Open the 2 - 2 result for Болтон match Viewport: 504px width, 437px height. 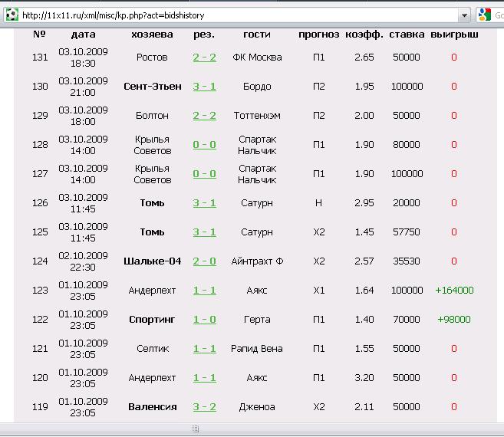pyautogui.click(x=204, y=116)
